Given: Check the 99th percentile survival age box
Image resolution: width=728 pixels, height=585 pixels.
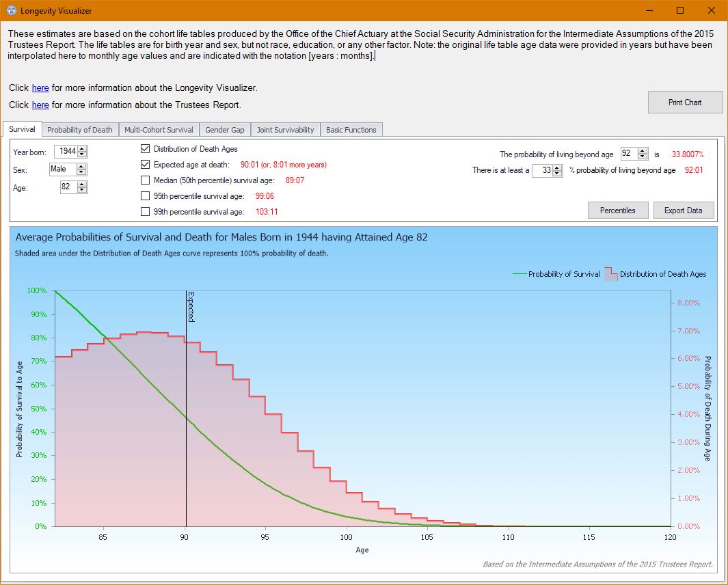Looking at the screenshot, I should click(x=146, y=212).
